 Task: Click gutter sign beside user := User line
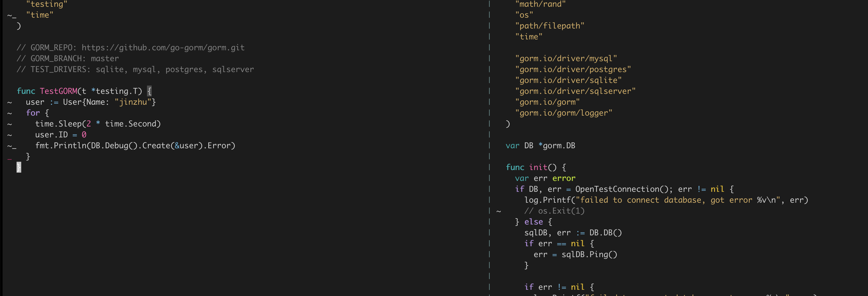pyautogui.click(x=9, y=102)
